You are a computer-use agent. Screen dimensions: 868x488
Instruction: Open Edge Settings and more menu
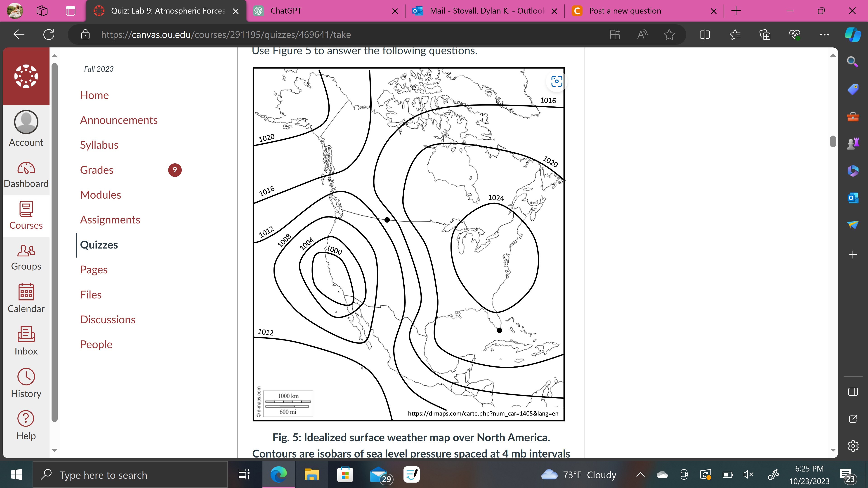[824, 34]
